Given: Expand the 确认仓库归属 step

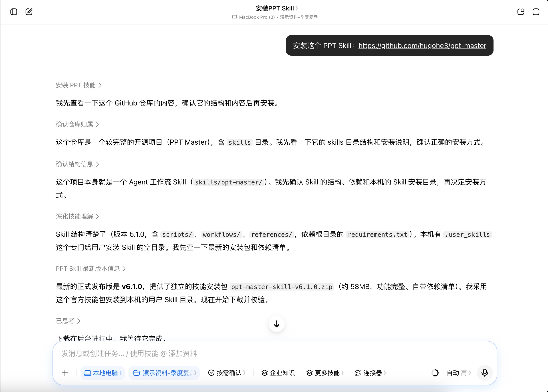Looking at the screenshot, I should pyautogui.click(x=77, y=124).
